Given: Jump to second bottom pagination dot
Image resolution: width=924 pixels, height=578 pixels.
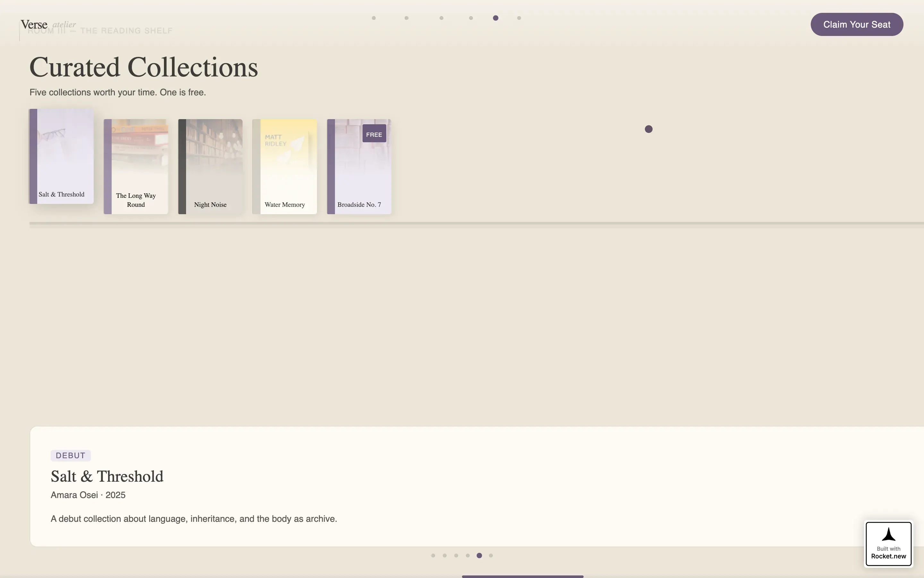Looking at the screenshot, I should (444, 556).
